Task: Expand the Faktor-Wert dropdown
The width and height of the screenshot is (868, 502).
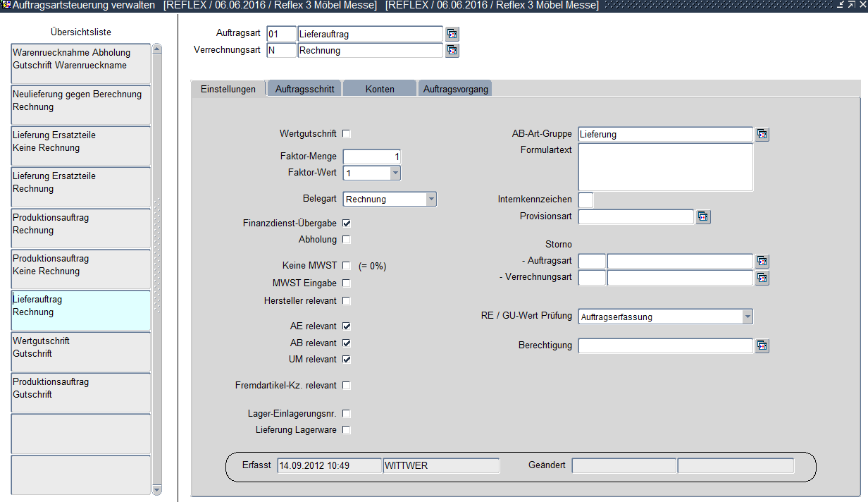Action: [395, 173]
